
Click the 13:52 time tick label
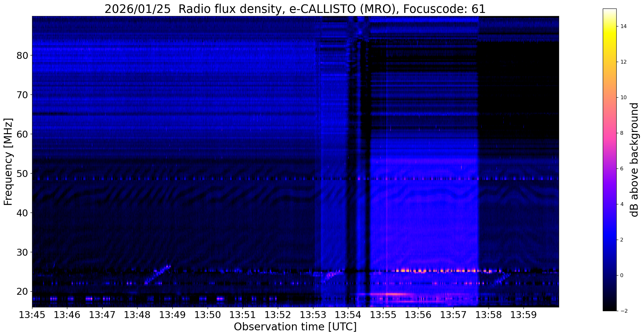[x=278, y=315]
